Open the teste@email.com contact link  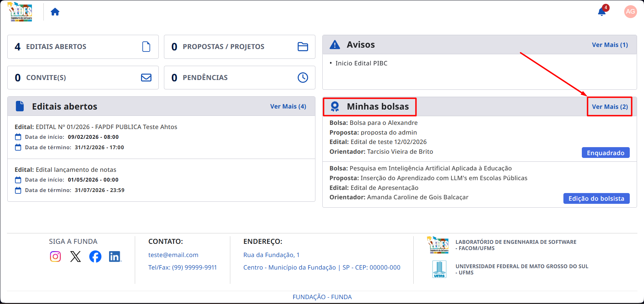[173, 255]
